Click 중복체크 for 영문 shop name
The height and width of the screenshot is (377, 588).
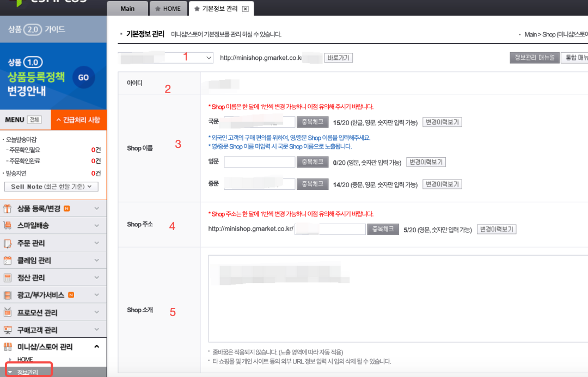pyautogui.click(x=313, y=162)
